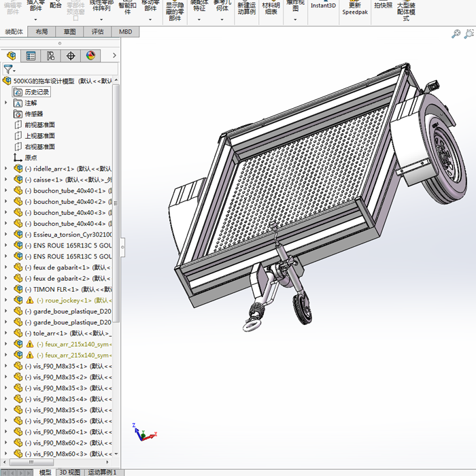Viewport: 476px width, 476px height.
Task: Open the DisplayManager color ball tab
Action: pos(90,56)
